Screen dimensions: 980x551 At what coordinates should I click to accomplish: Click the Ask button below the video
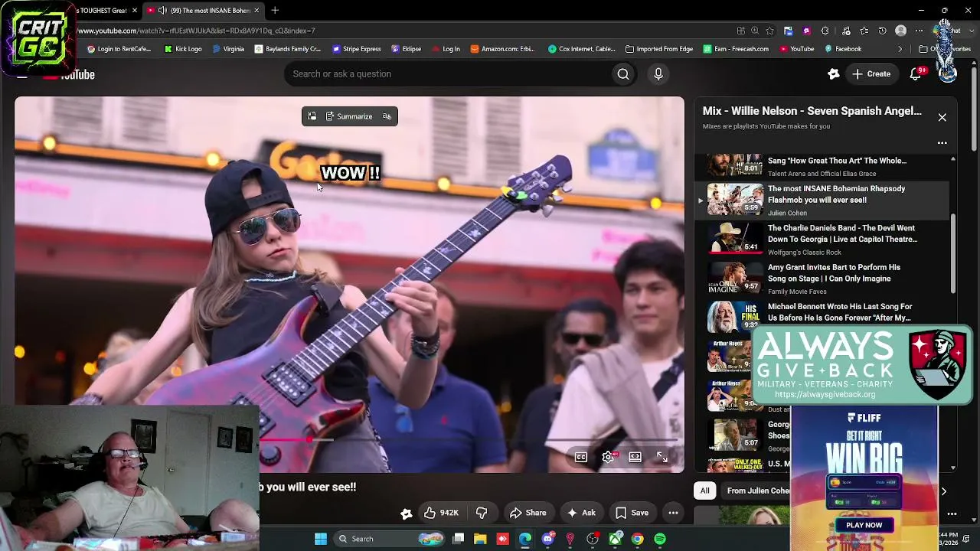pyautogui.click(x=581, y=513)
